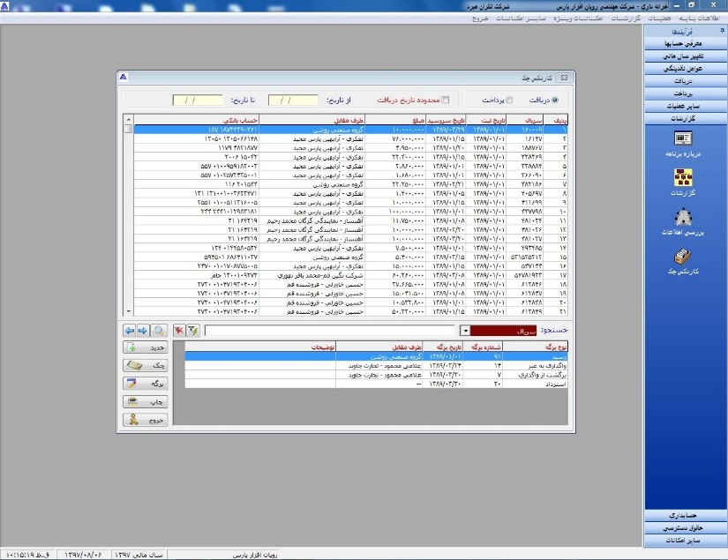Screen dimensions: 728x560
Task: Click the apply-filter funnel icon
Action: [x=193, y=331]
